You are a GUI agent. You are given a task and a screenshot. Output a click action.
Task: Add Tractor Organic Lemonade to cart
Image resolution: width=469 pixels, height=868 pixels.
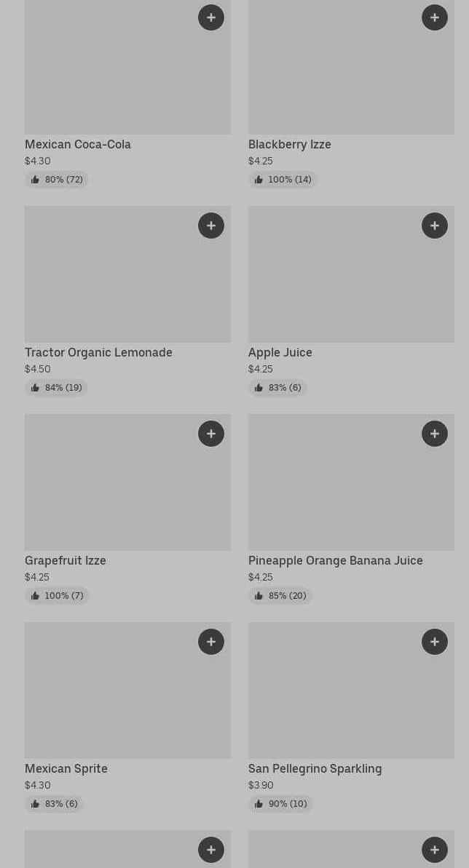pyautogui.click(x=211, y=226)
